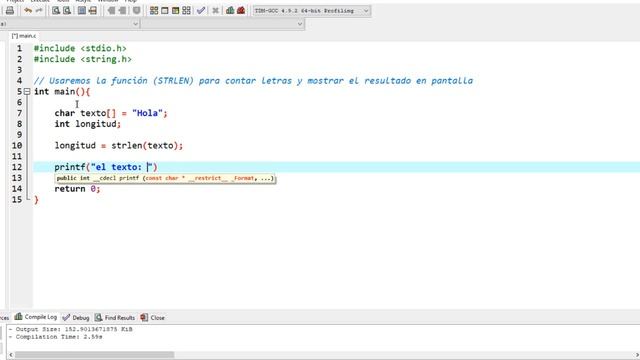Open the TDM-GCC compiler set dropdown
Viewport: 640px width, 360px height.
(312, 11)
